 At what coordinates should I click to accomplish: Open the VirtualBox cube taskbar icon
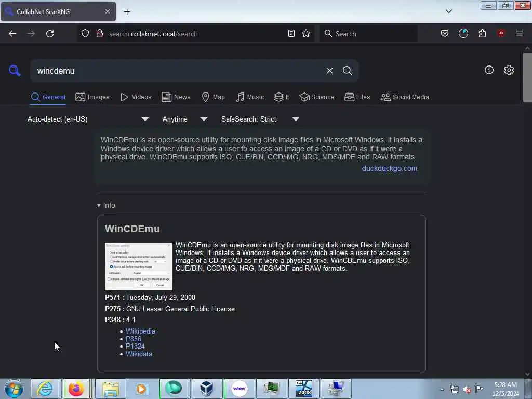206,389
